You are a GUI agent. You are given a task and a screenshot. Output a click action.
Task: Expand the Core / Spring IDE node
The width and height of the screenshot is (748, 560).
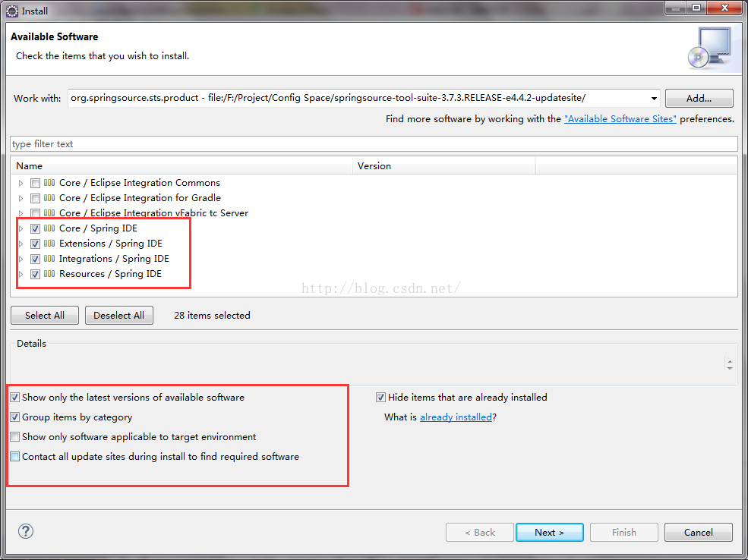click(21, 228)
